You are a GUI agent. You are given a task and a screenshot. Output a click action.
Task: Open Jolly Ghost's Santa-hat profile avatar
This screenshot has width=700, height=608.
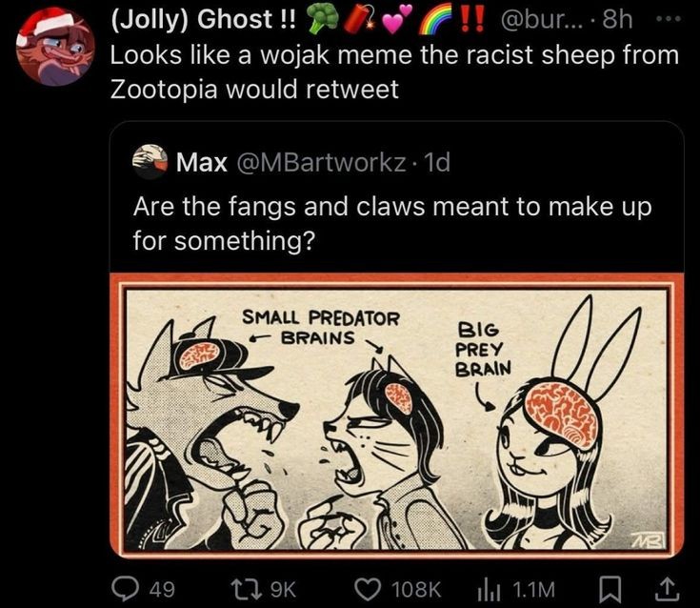[55, 47]
